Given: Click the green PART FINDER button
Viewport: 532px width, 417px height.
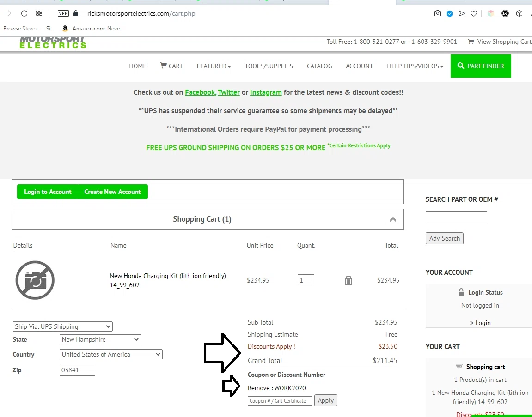Looking at the screenshot, I should coord(481,66).
